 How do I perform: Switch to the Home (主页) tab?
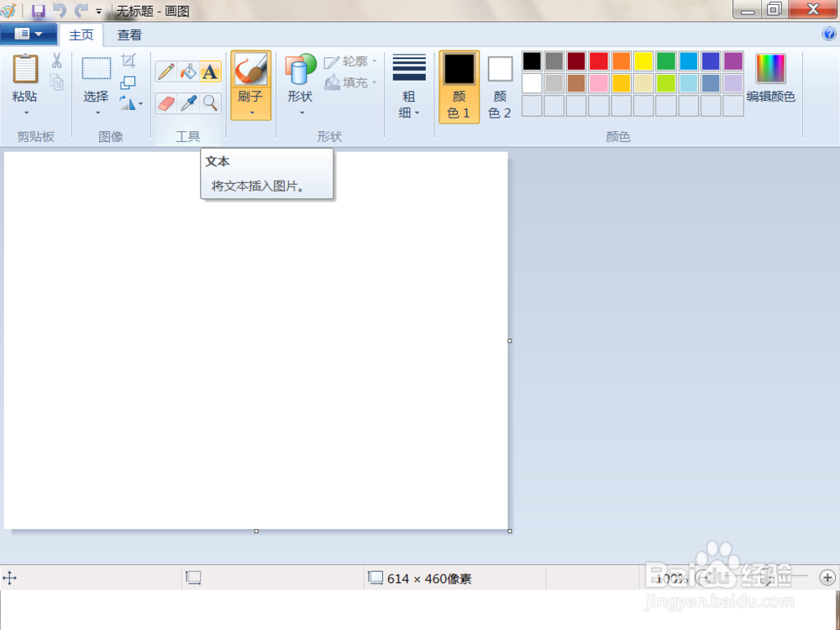tap(81, 35)
